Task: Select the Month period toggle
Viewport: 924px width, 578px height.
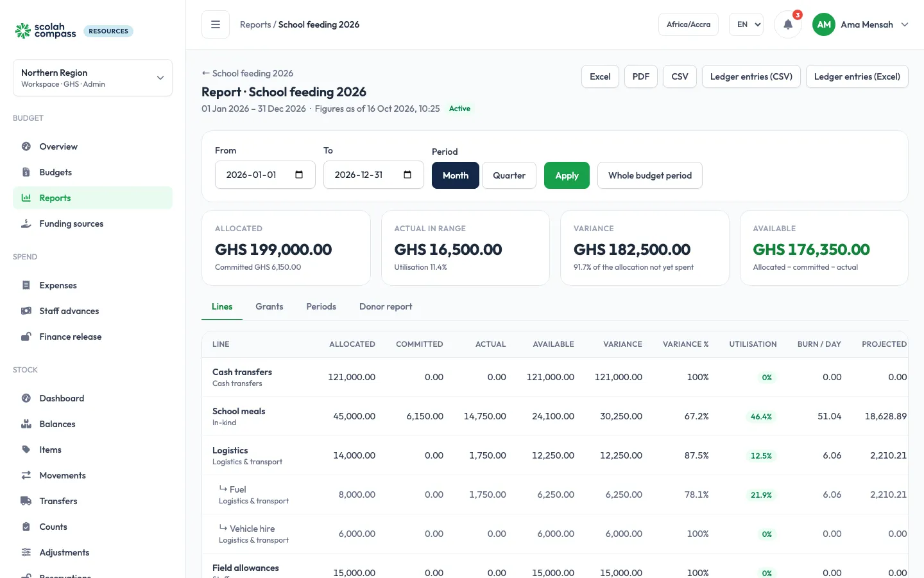Action: [x=456, y=175]
